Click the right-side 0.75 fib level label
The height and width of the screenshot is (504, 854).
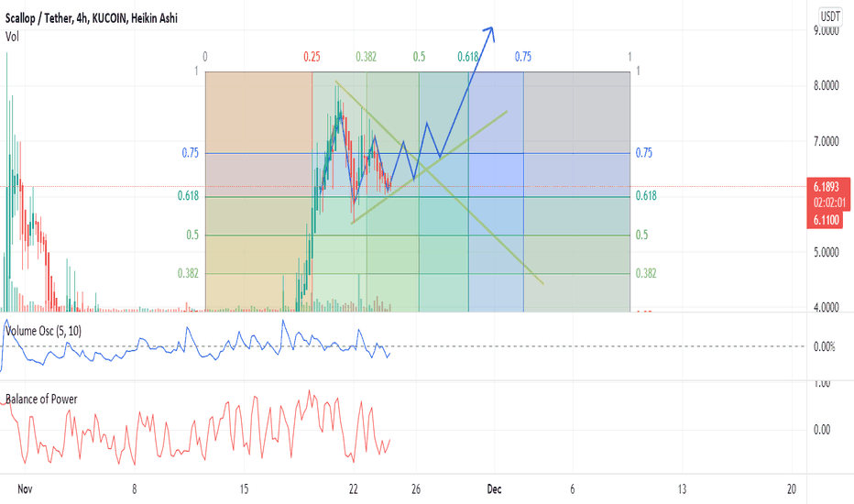(x=644, y=153)
